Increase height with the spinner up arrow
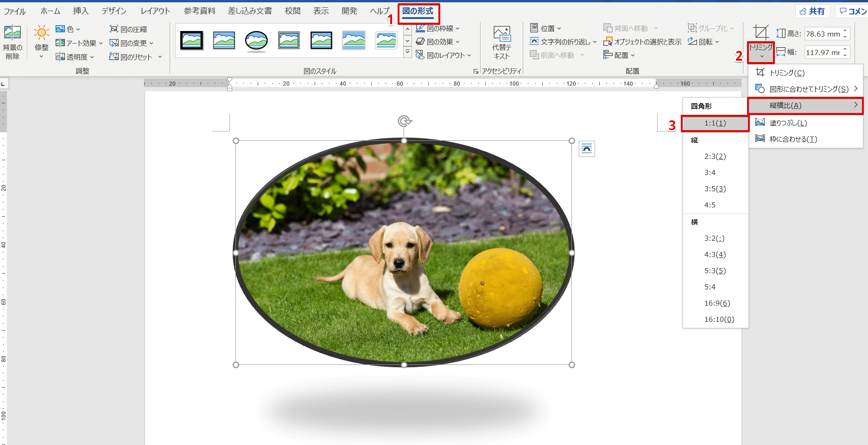The image size is (868, 445). 845,31
